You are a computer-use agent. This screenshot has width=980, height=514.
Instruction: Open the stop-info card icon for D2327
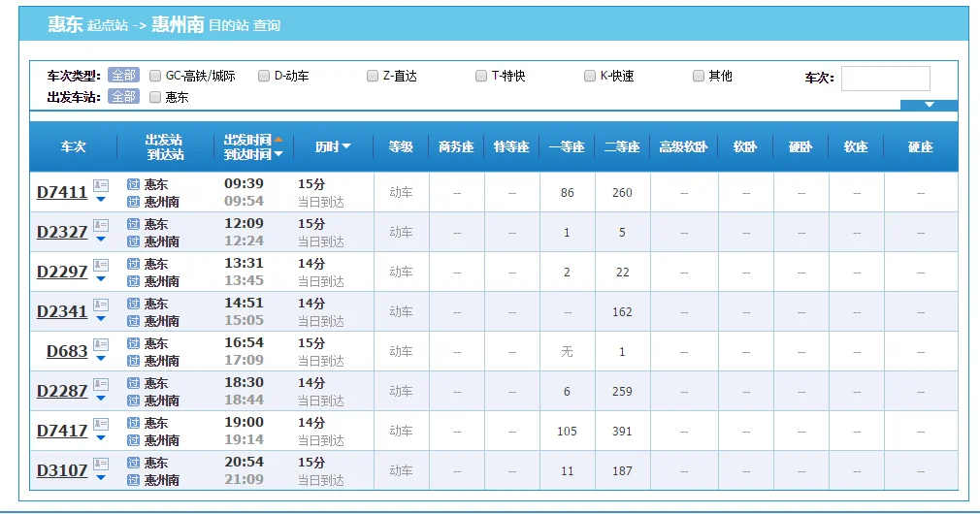pyautogui.click(x=101, y=225)
